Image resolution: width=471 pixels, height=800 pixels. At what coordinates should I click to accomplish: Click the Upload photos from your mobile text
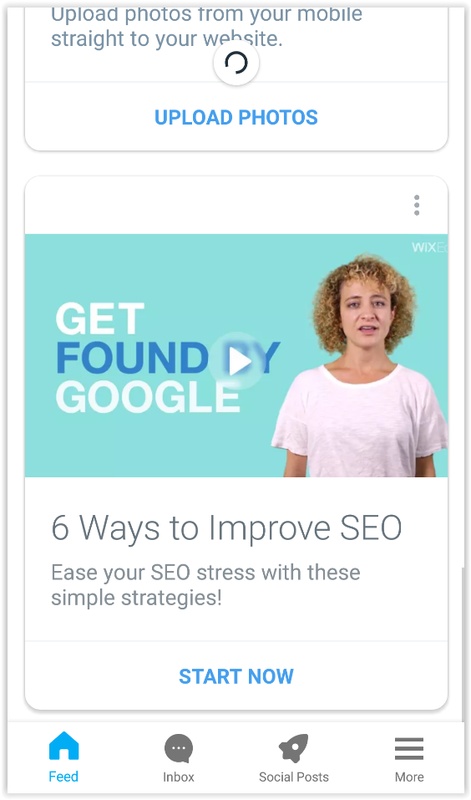click(207, 27)
